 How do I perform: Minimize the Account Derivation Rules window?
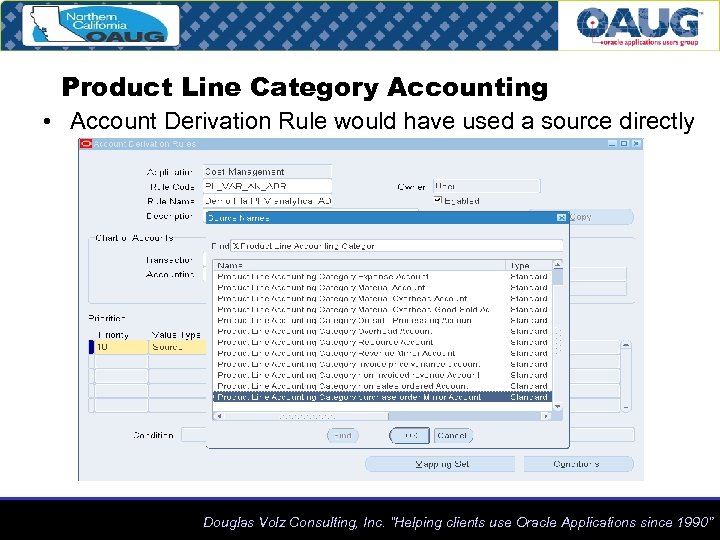[612, 144]
